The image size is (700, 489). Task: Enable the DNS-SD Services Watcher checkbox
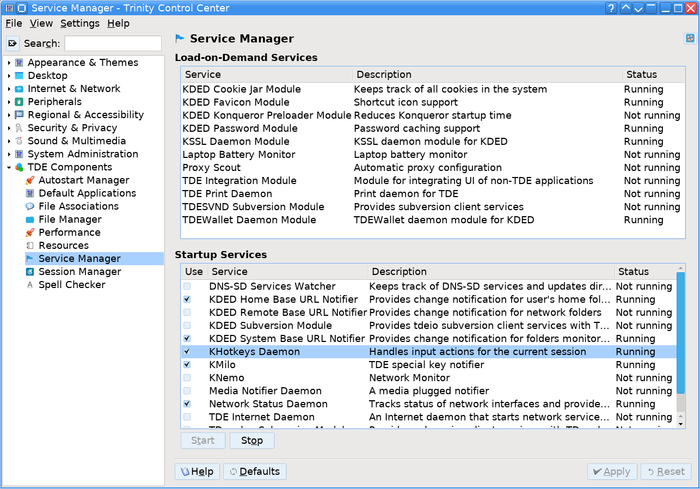click(x=187, y=286)
